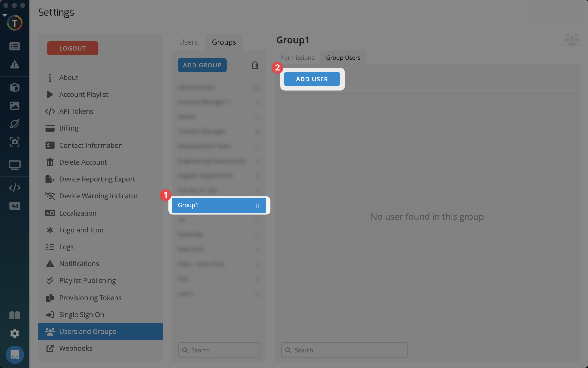Open the devices monitor icon in sidebar
Image resolution: width=588 pixels, height=368 pixels.
[x=15, y=165]
